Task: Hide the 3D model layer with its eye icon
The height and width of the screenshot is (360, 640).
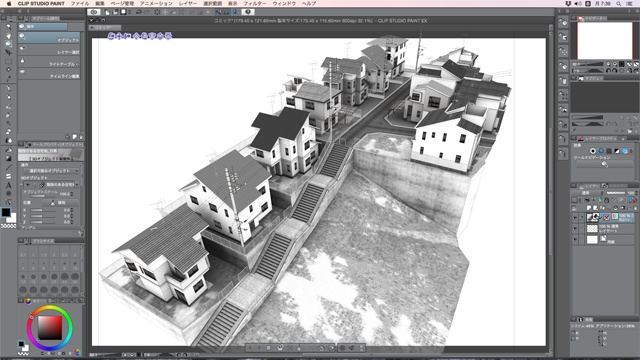Action: tap(575, 218)
